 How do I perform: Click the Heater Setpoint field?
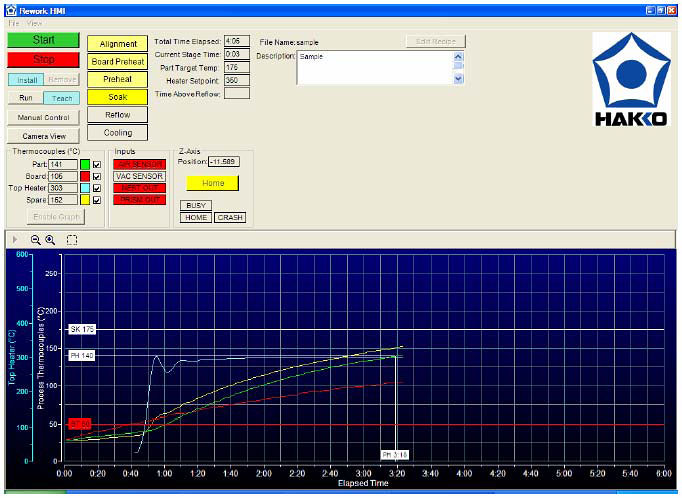(x=237, y=80)
